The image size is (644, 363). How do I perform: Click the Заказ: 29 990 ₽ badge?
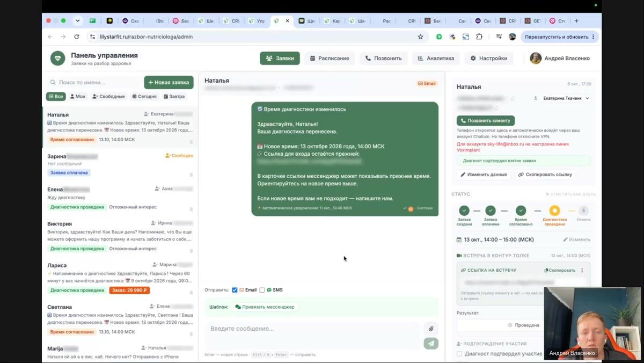pos(129,290)
